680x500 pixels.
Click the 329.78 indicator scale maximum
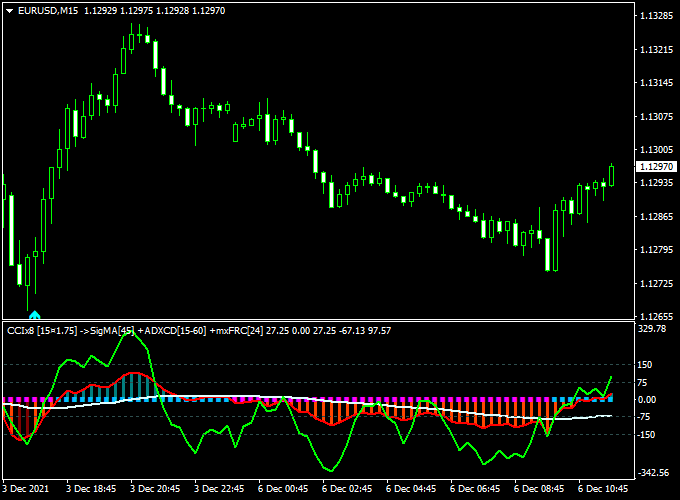652,329
